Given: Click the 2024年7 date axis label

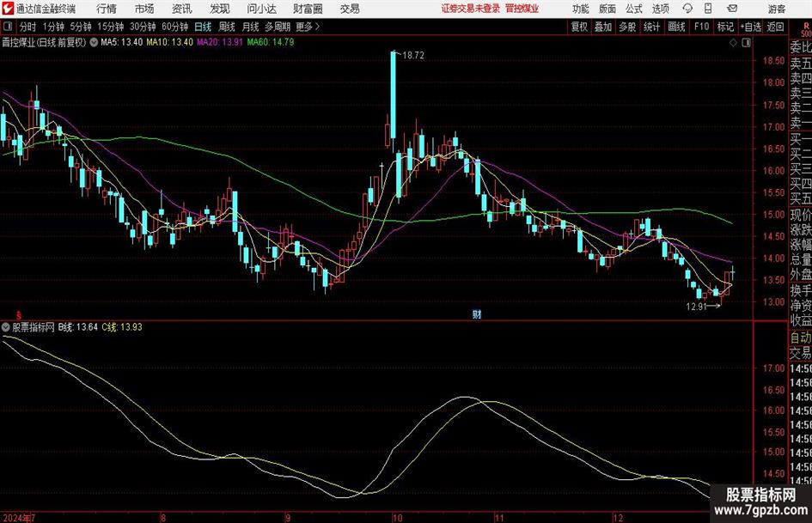Looking at the screenshot, I should [19, 517].
